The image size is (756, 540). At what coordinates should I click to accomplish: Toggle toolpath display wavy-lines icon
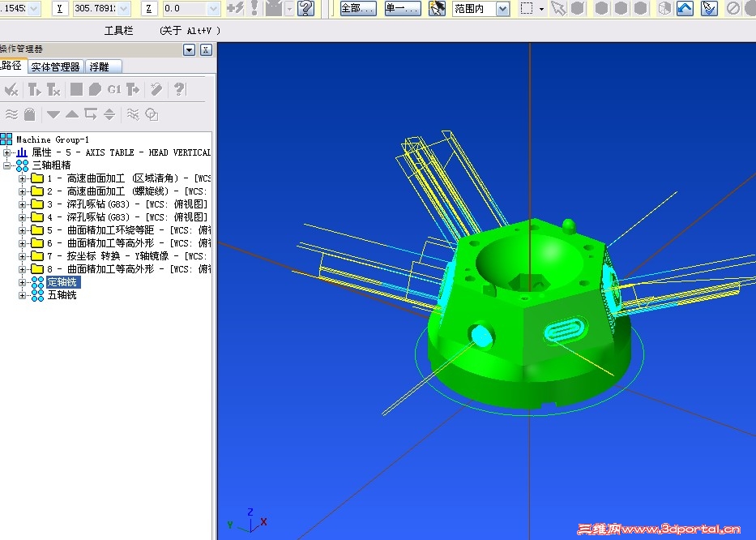[11, 114]
